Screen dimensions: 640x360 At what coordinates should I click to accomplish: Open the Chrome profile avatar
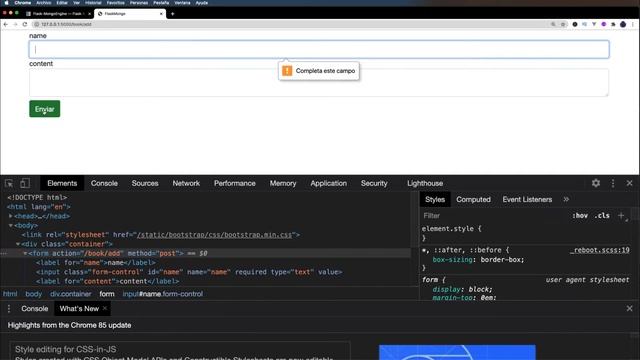coord(623,24)
